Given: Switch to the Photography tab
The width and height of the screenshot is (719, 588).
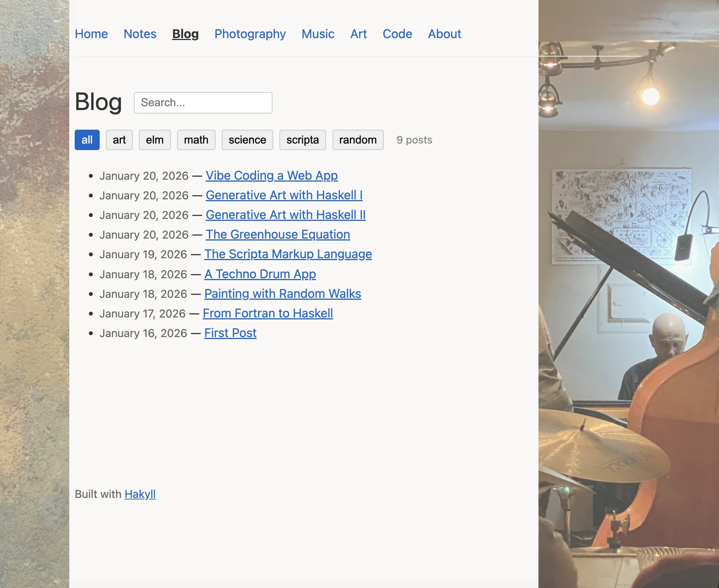Looking at the screenshot, I should pyautogui.click(x=250, y=34).
